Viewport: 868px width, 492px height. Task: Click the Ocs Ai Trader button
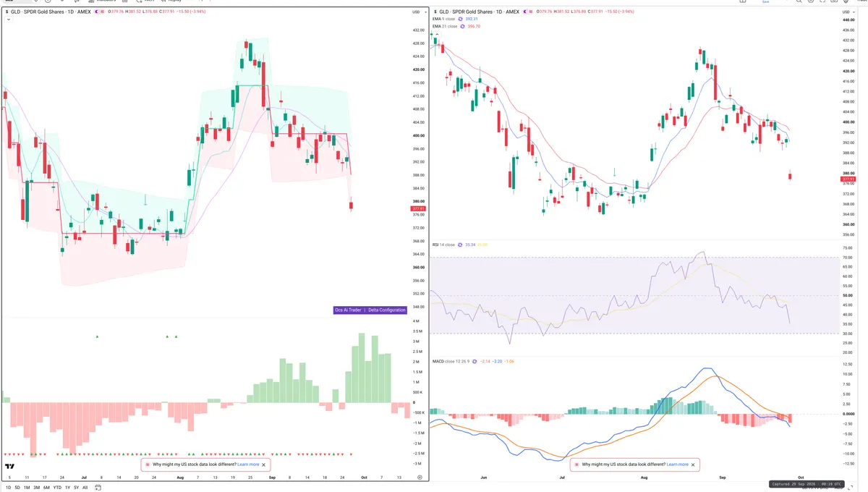(348, 310)
